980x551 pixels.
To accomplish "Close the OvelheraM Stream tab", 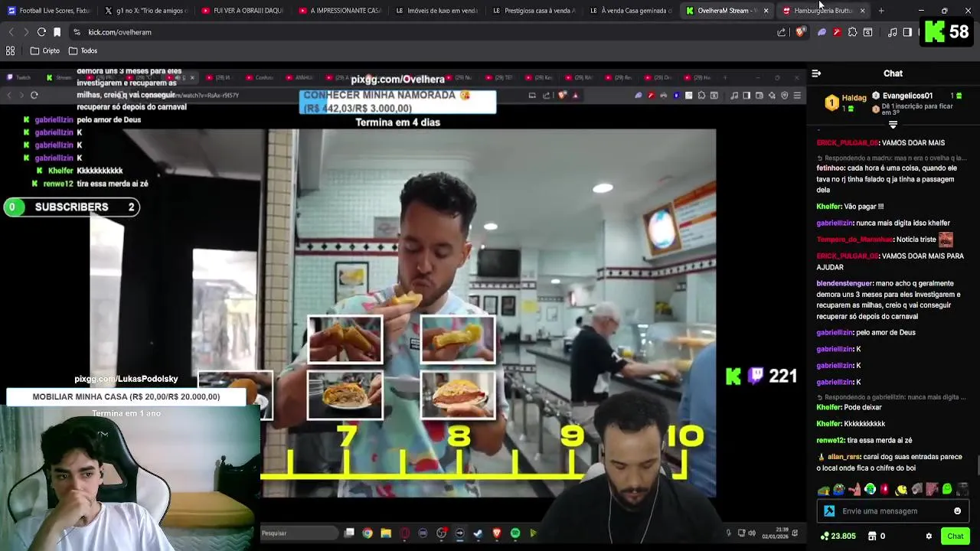I will click(766, 11).
